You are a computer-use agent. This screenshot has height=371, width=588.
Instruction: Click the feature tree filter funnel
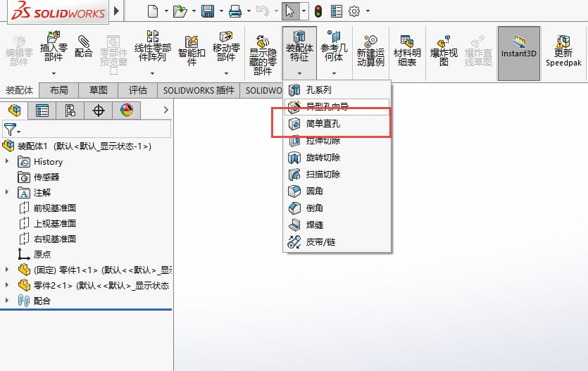pyautogui.click(x=11, y=130)
